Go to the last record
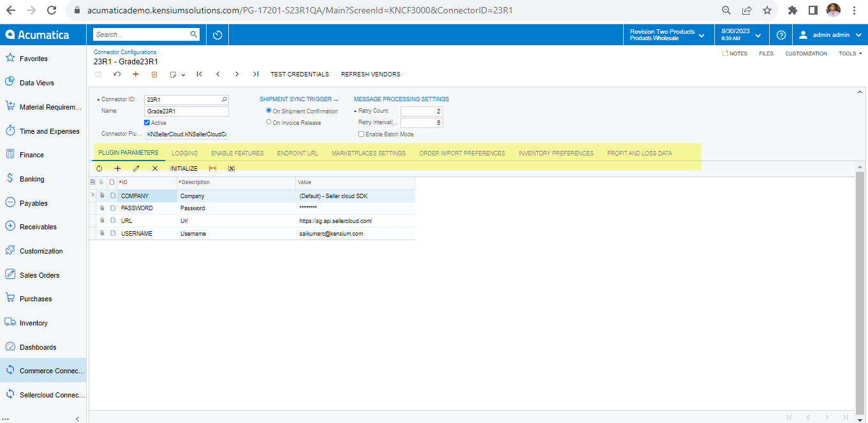This screenshot has height=423, width=868. click(x=256, y=75)
